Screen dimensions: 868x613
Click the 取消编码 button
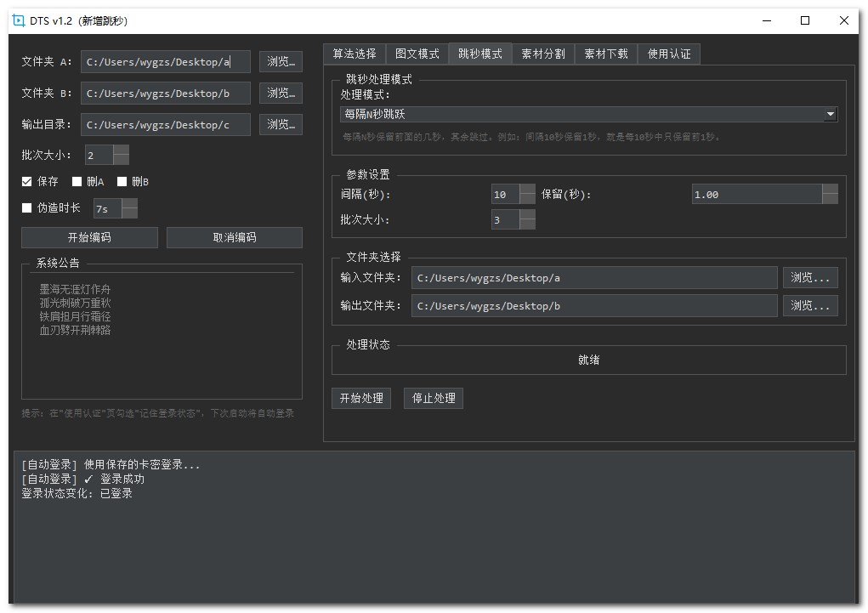235,238
